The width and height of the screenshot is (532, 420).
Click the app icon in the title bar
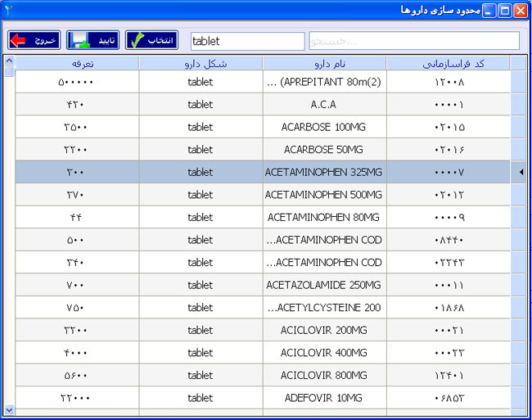7,10
